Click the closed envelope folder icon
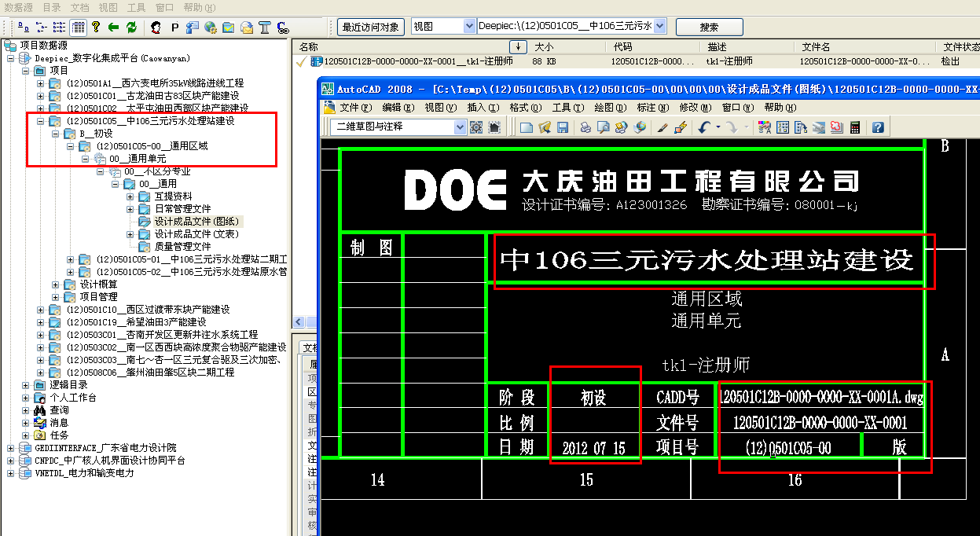This screenshot has height=536, width=980. (x=229, y=28)
